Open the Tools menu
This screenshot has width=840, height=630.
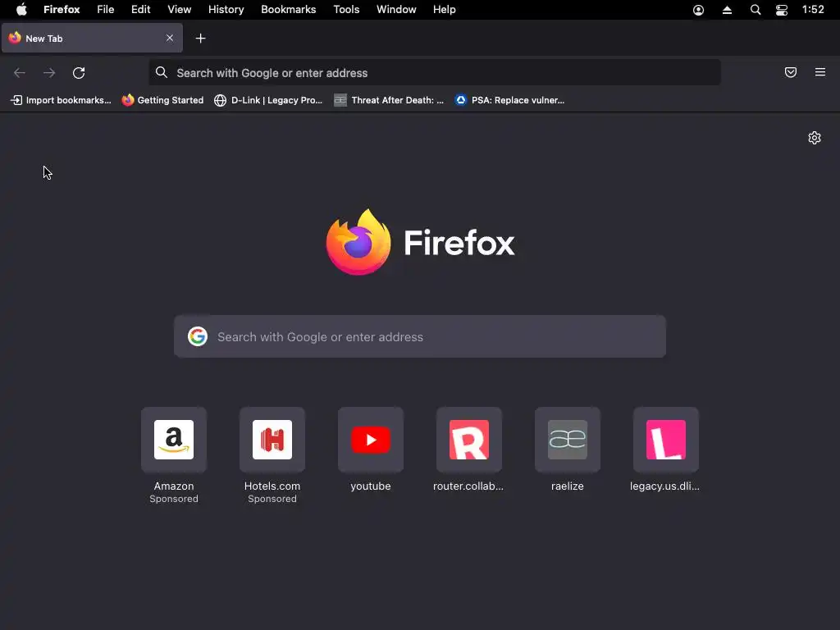pyautogui.click(x=346, y=10)
